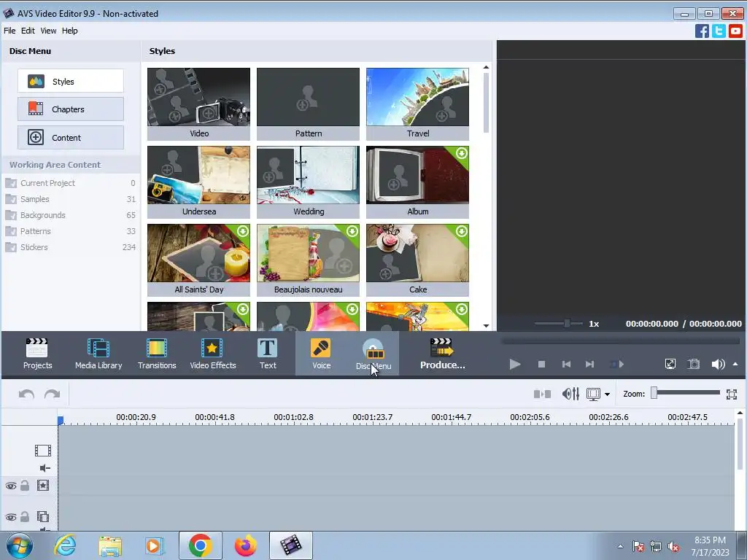The image size is (747, 560).
Task: Open the Voice recording tool
Action: (x=321, y=354)
